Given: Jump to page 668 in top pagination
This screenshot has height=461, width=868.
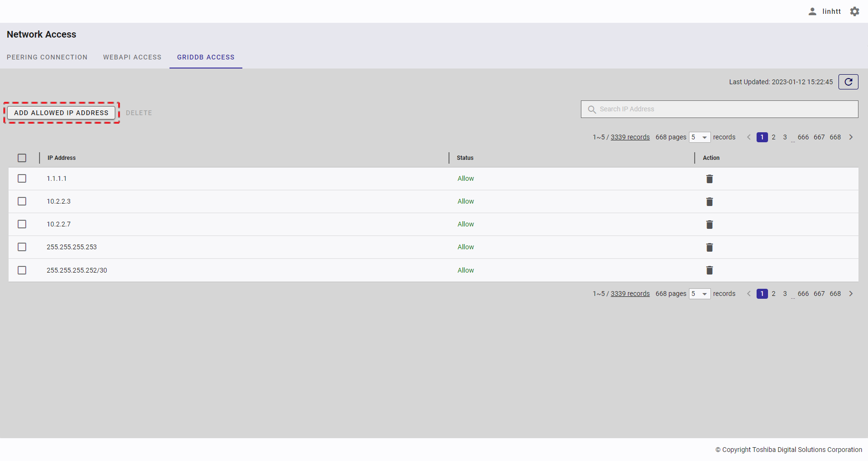Looking at the screenshot, I should coord(835,137).
